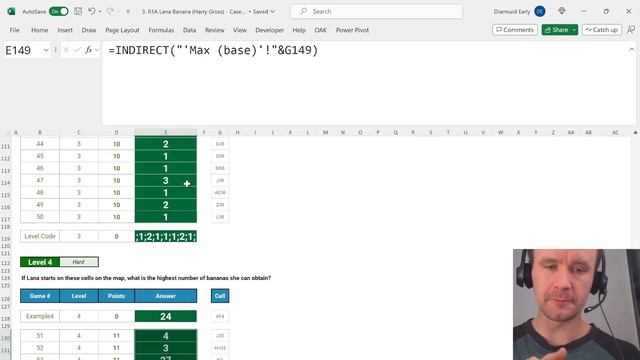Image resolution: width=640 pixels, height=360 pixels.
Task: Click the AF4 cell reference
Action: click(220, 316)
